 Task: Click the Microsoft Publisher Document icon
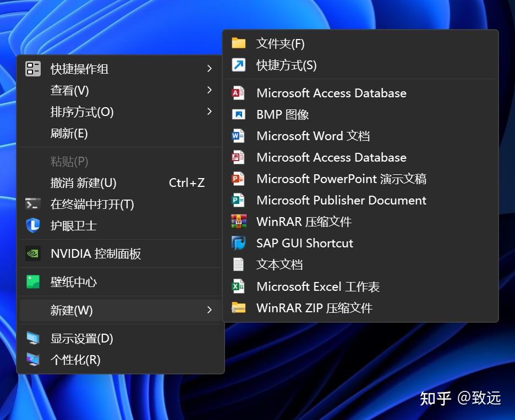click(x=238, y=200)
